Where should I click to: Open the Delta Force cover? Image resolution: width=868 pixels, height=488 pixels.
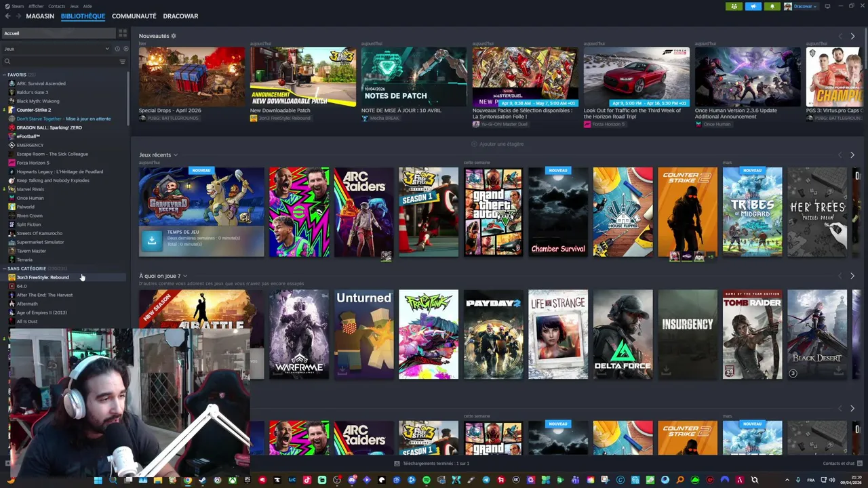623,335
